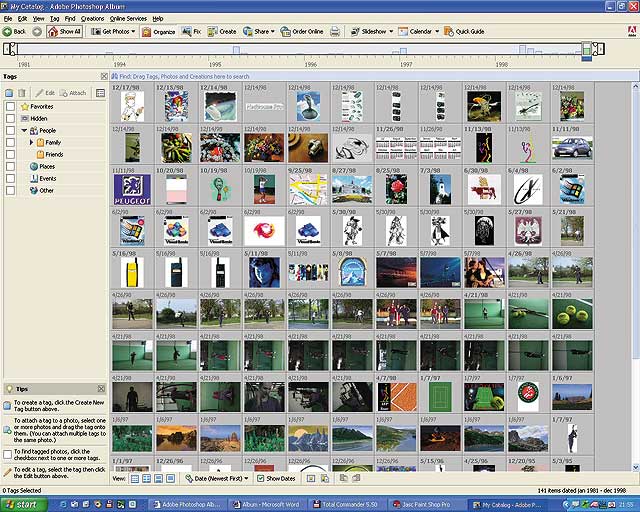Screen dimensions: 640x512
Task: Check the Places tag checkbox
Action: 11,167
